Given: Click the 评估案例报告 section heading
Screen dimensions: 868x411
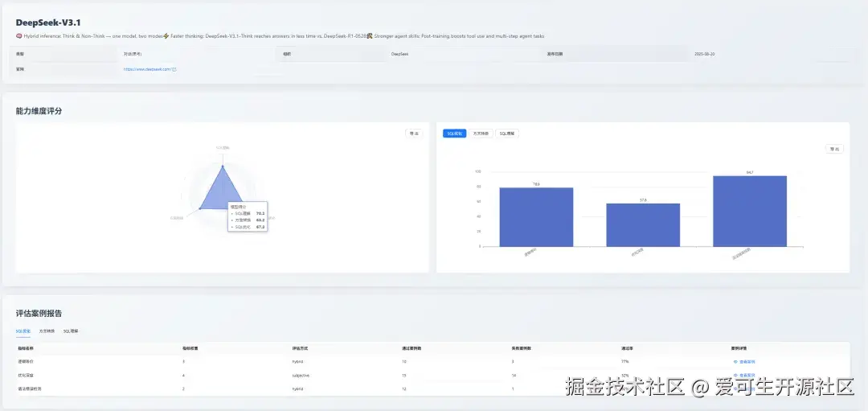Looking at the screenshot, I should point(39,314).
